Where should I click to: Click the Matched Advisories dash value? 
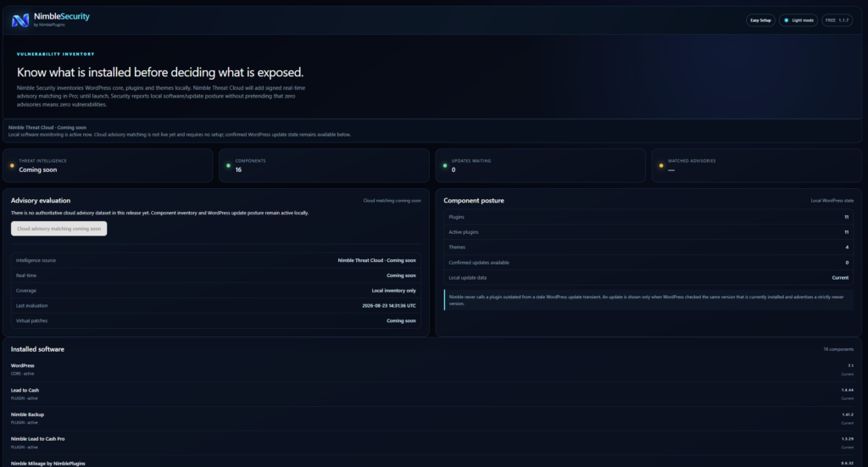pos(671,170)
